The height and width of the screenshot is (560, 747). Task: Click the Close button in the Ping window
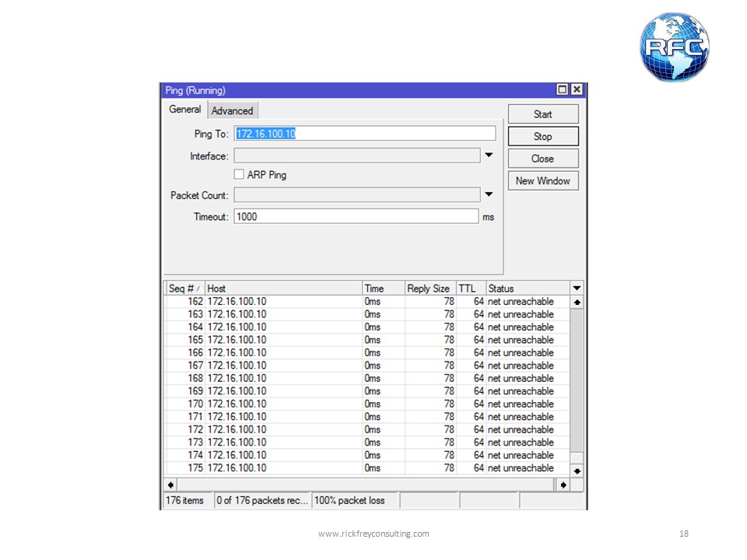543,159
